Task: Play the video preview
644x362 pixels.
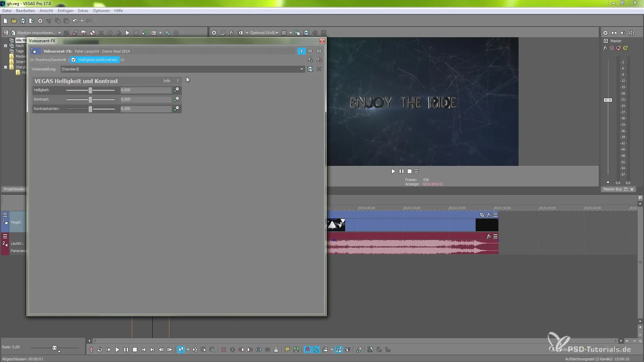Action: coord(393,171)
